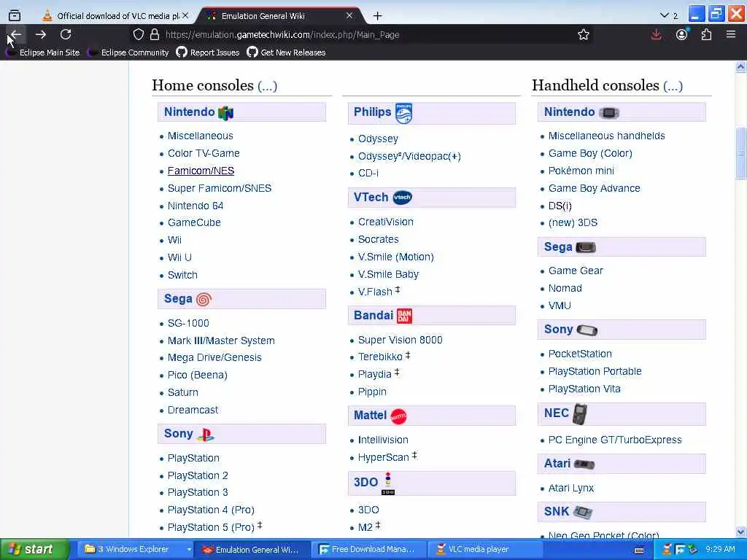Open Eclipse Main Site bookmark
This screenshot has height=560, width=747.
click(43, 52)
